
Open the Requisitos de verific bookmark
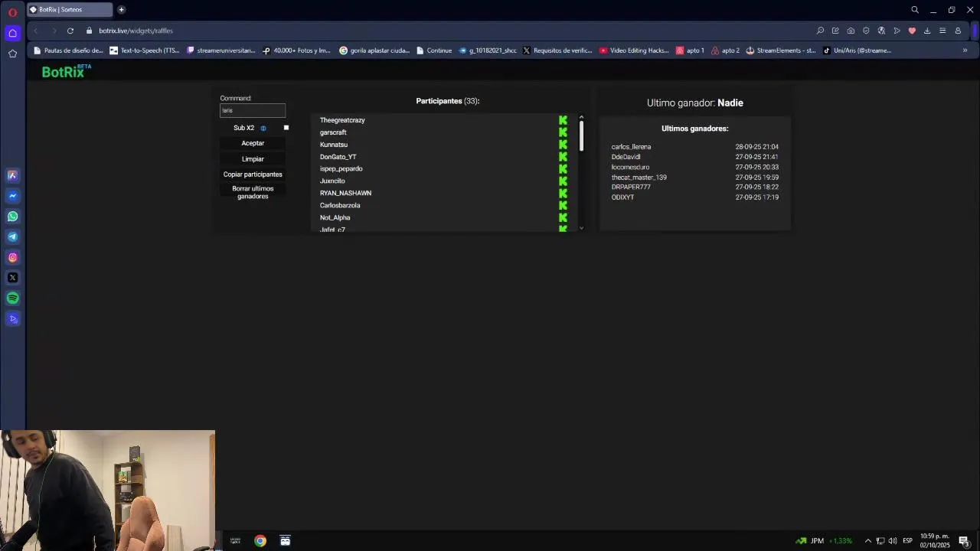coord(557,51)
